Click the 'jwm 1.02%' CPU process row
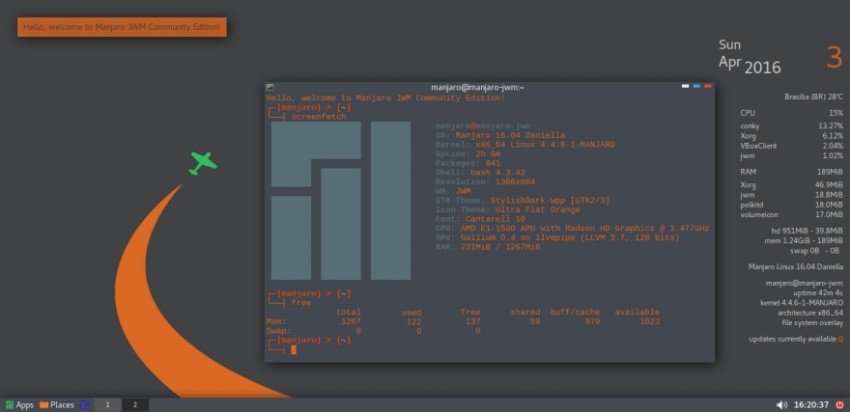 tap(791, 156)
